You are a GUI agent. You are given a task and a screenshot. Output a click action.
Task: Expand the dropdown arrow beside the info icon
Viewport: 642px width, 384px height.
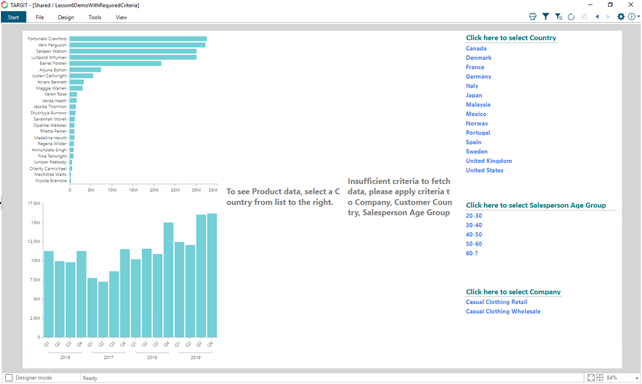(x=638, y=17)
